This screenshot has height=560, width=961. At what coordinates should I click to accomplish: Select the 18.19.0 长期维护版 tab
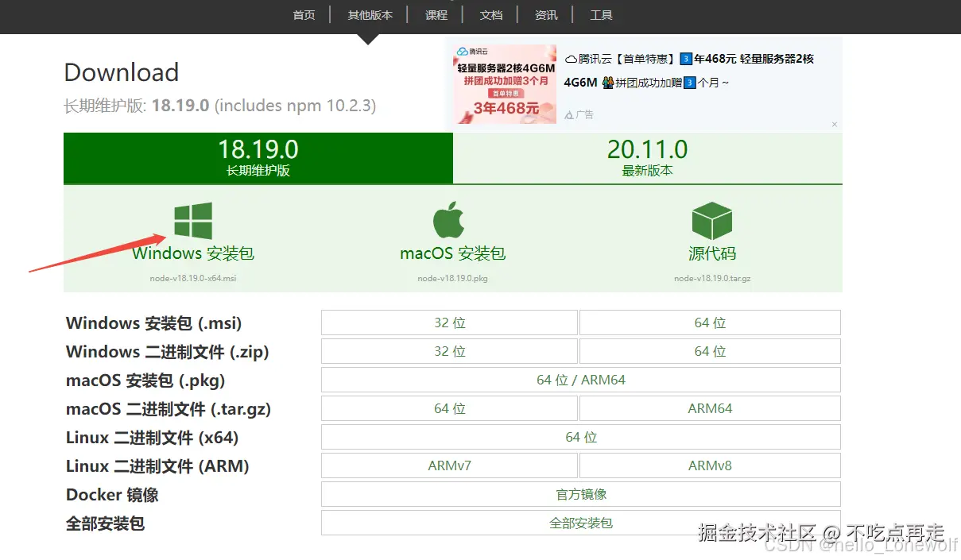tap(258, 158)
